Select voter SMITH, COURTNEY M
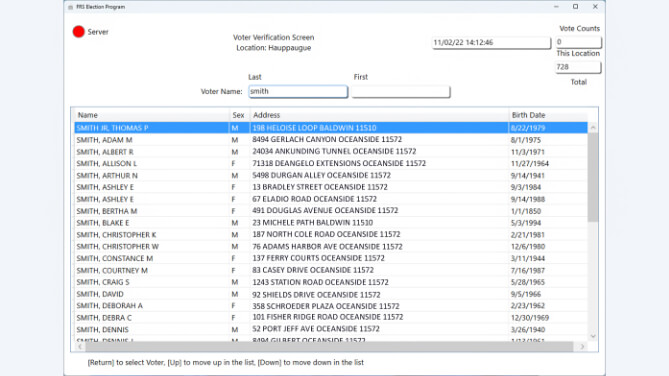The height and width of the screenshot is (376, 669). [x=331, y=270]
